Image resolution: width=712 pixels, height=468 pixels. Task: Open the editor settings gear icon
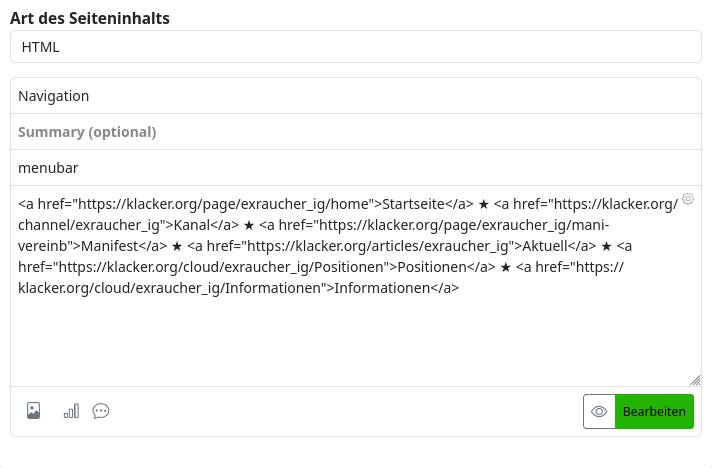pos(688,199)
